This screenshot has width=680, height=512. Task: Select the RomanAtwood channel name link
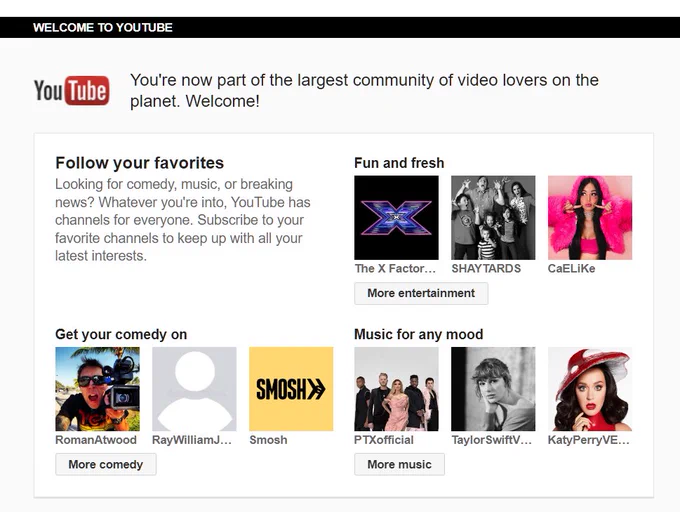[96, 440]
